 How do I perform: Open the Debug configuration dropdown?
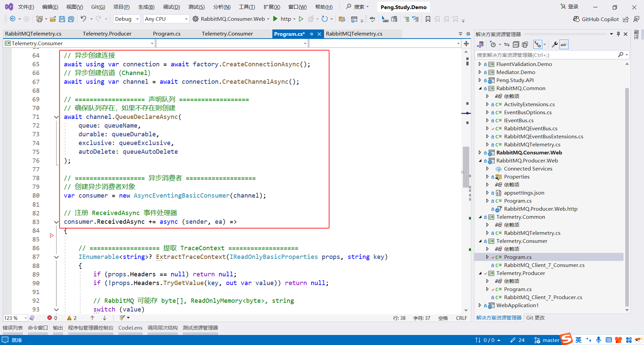point(127,19)
